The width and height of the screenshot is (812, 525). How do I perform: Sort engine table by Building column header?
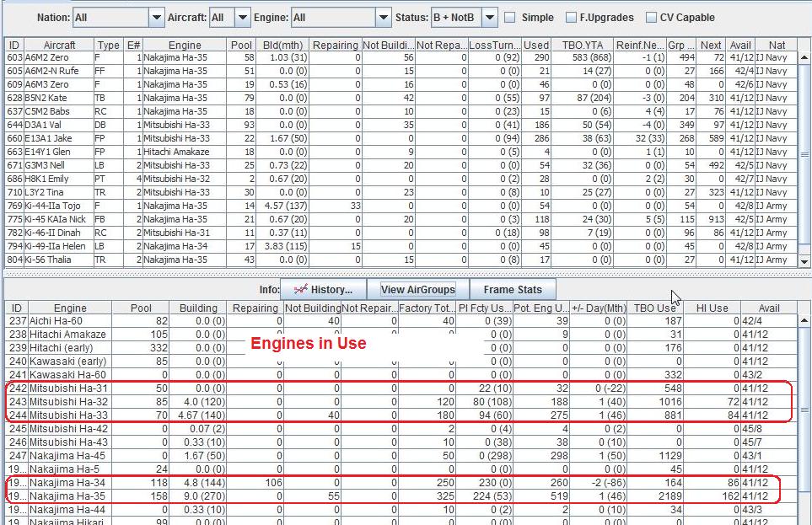coord(198,308)
